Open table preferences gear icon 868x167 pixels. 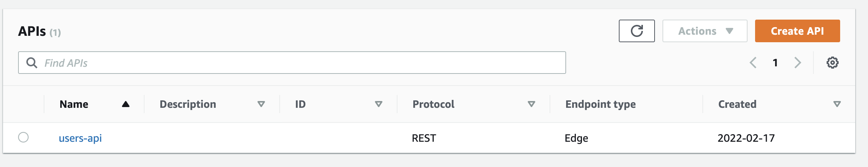pos(832,63)
